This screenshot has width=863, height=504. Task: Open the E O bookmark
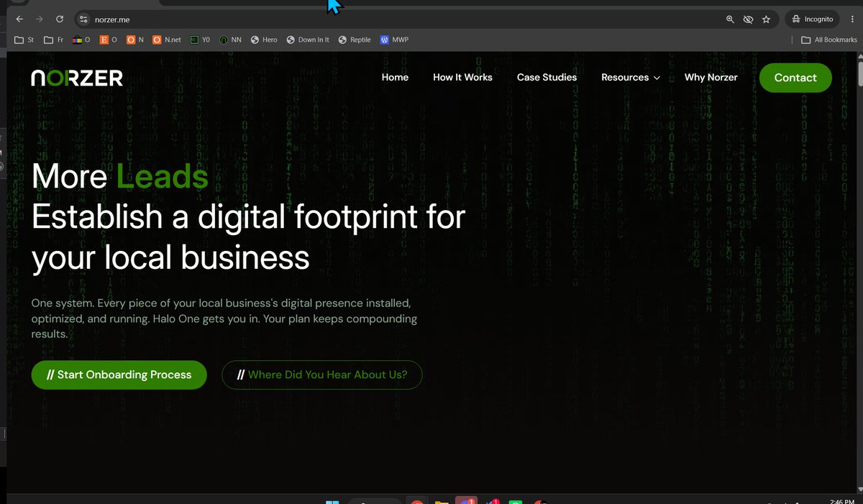[108, 40]
